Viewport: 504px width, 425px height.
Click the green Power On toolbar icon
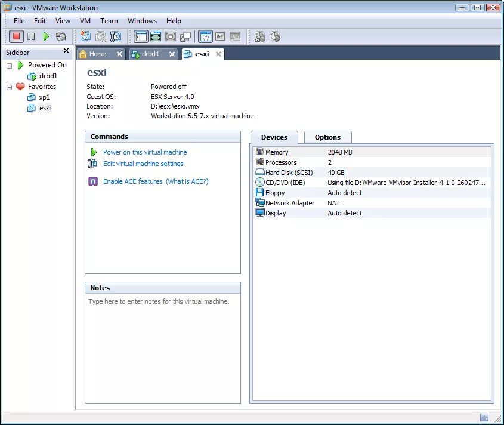46,36
